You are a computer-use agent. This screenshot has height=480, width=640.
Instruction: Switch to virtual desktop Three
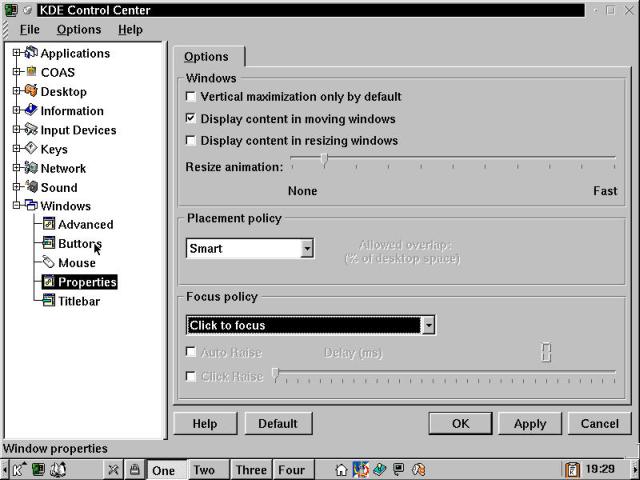click(251, 470)
